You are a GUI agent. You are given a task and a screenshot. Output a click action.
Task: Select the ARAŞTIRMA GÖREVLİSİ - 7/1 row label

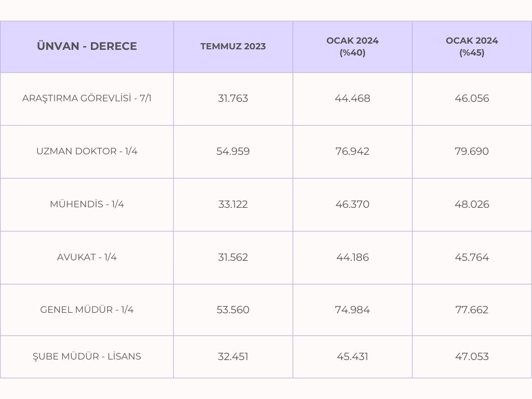click(x=87, y=98)
